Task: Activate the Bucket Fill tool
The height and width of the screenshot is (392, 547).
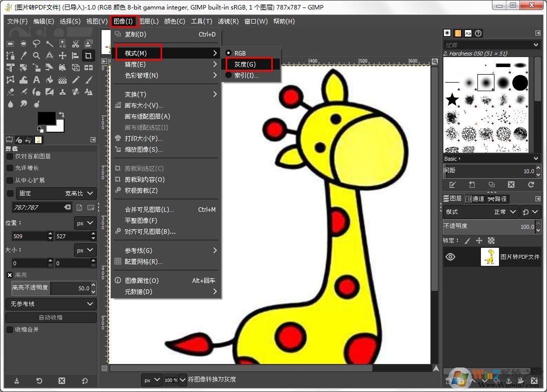Action: pyautogui.click(x=50, y=80)
